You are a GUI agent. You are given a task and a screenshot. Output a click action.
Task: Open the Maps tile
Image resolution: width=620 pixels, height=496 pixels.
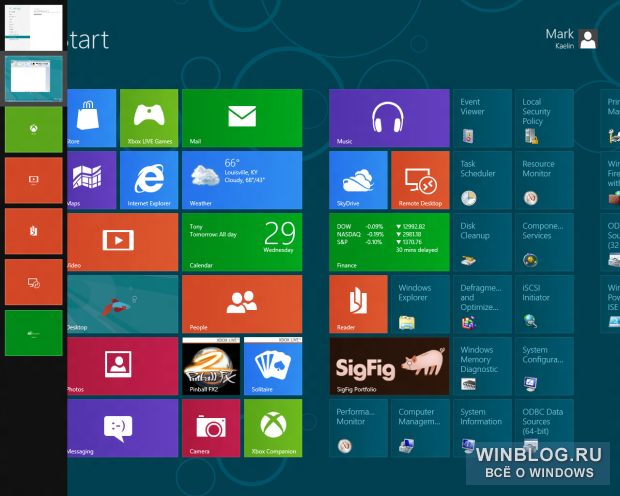(x=92, y=180)
